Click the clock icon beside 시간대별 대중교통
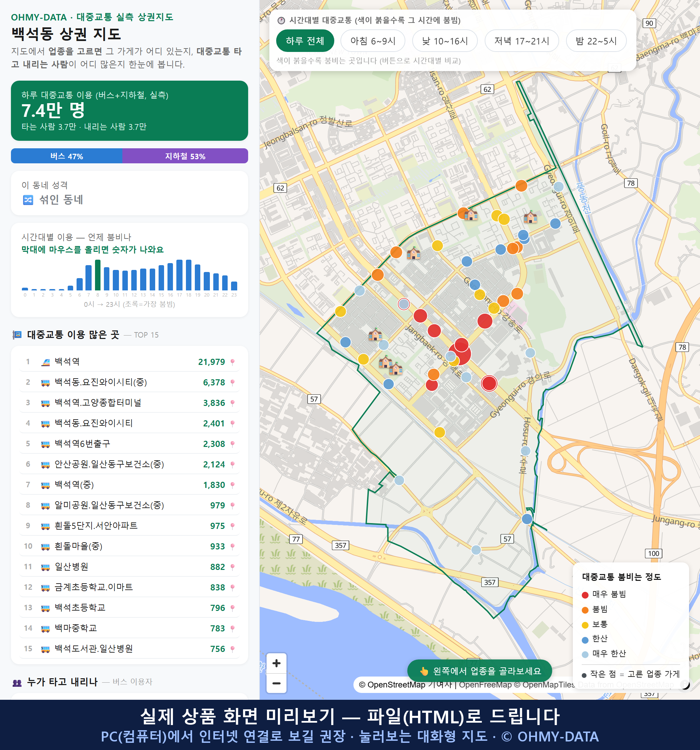This screenshot has width=700, height=750. (281, 21)
